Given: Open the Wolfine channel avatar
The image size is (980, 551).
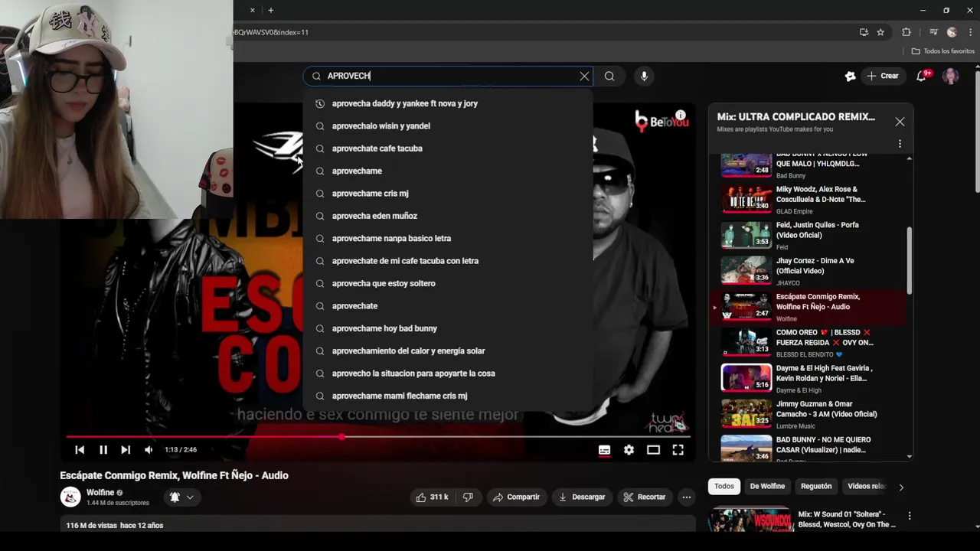Looking at the screenshot, I should [70, 497].
